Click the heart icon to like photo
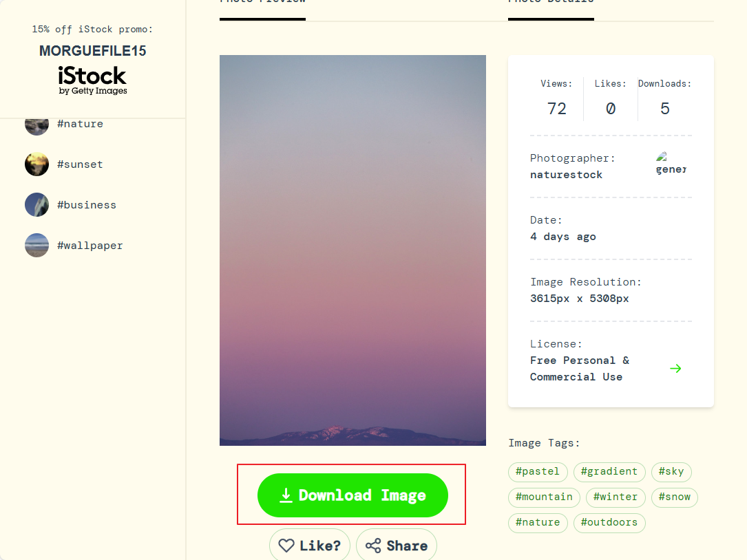This screenshot has height=560, width=747. (x=286, y=546)
